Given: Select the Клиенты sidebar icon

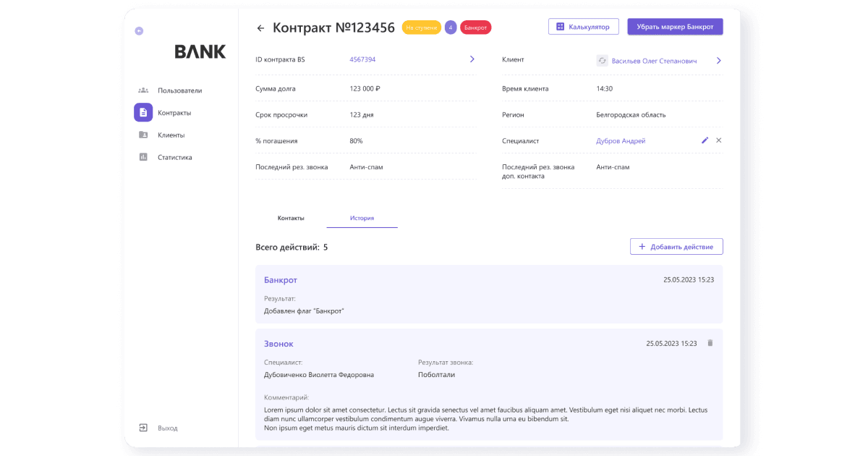Looking at the screenshot, I should (x=142, y=135).
